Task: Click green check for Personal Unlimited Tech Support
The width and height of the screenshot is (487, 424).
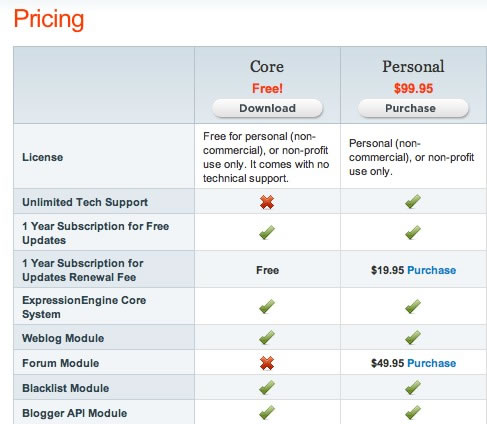Action: point(413,201)
